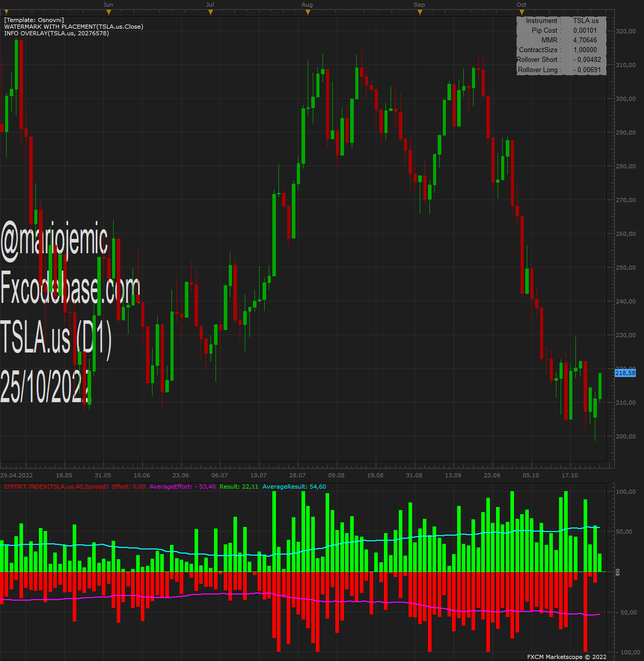This screenshot has height=661, width=644.
Task: Click the 29.04.2022 date axis label
Action: point(16,475)
